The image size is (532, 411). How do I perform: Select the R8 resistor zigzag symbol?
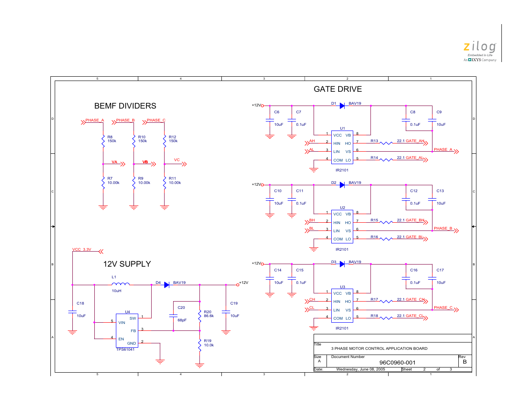pyautogui.click(x=103, y=141)
